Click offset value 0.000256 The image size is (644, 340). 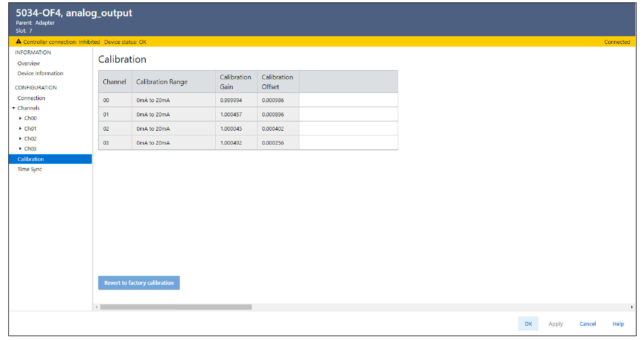pyautogui.click(x=273, y=143)
